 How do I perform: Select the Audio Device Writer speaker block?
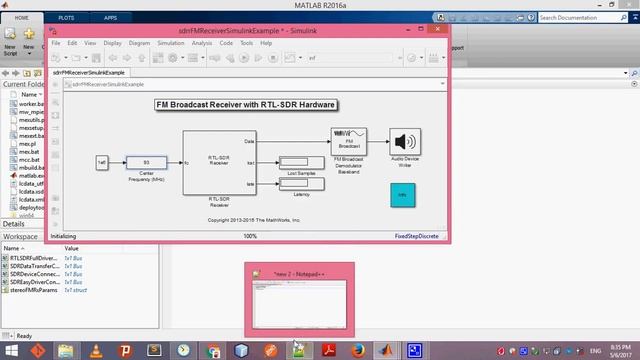click(405, 142)
